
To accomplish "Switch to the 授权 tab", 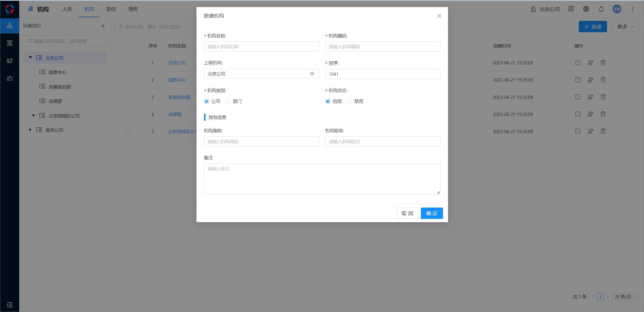I will click(x=133, y=9).
